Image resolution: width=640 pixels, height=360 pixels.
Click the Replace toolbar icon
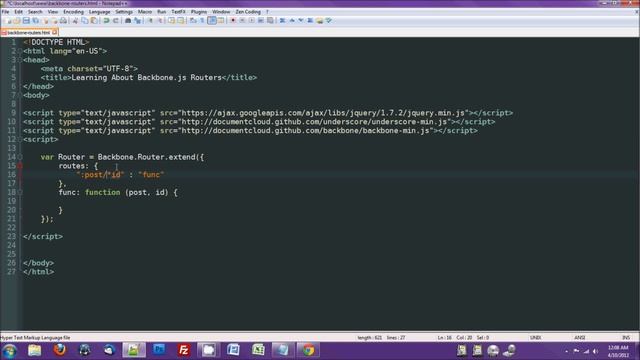pyautogui.click(x=138, y=20)
